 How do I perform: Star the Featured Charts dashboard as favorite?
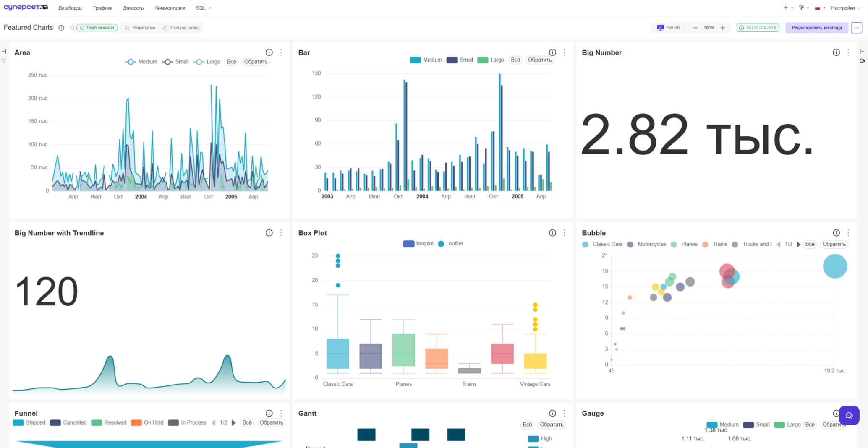(x=72, y=28)
